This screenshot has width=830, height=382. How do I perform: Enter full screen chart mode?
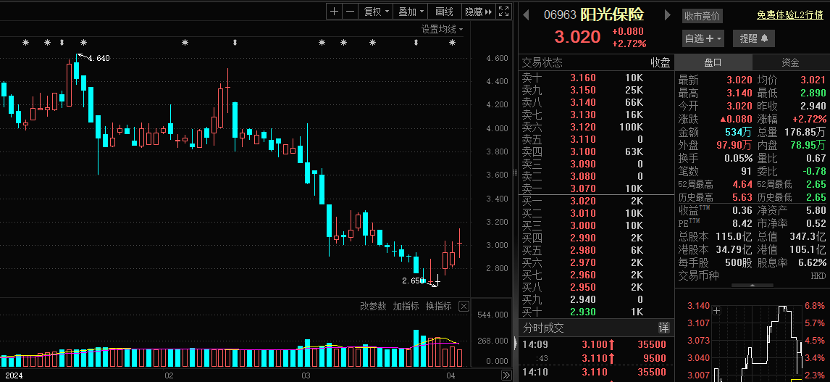504,12
